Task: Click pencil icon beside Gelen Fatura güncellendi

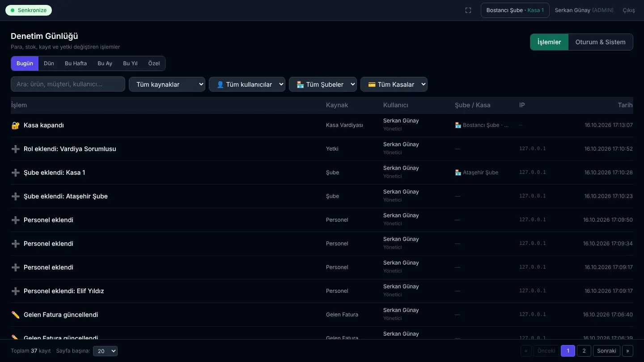Action: [15, 315]
